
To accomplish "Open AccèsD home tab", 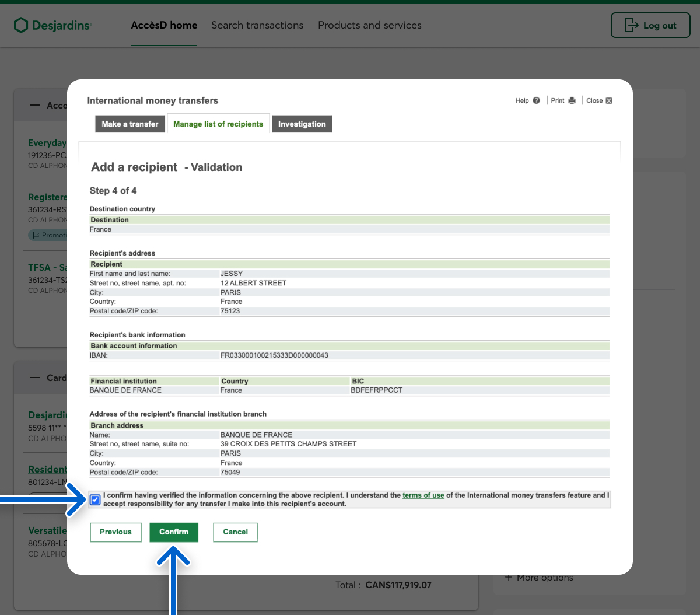I will 164,25.
